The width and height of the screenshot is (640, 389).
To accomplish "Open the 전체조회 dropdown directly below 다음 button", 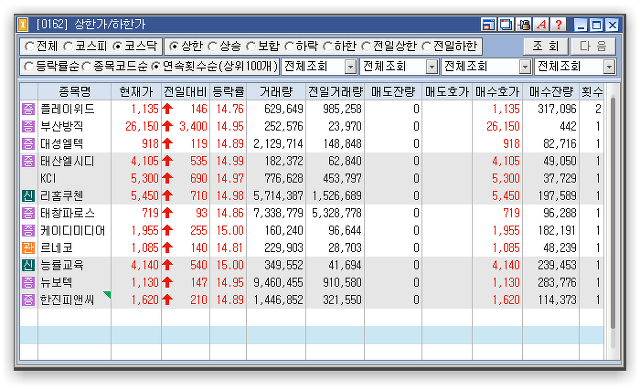I will click(575, 67).
